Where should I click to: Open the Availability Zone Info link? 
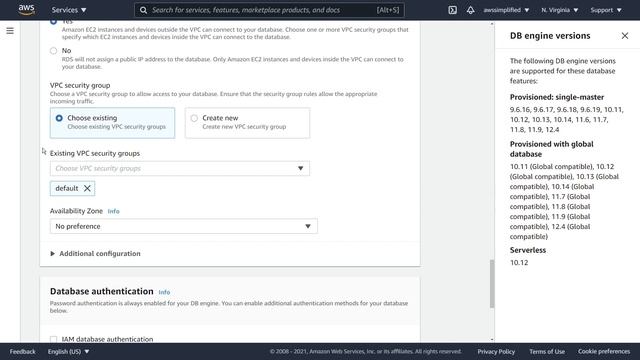point(113,211)
